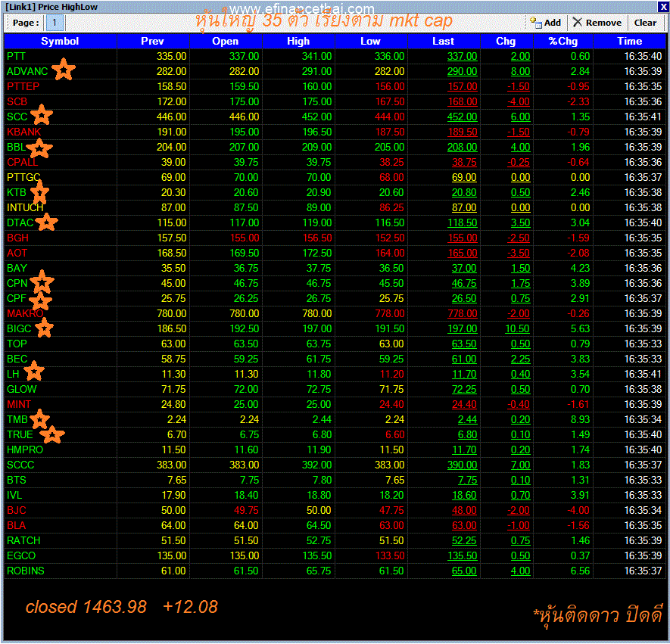The width and height of the screenshot is (670, 644).
Task: Select the BJC symbol
Action: 17,511
